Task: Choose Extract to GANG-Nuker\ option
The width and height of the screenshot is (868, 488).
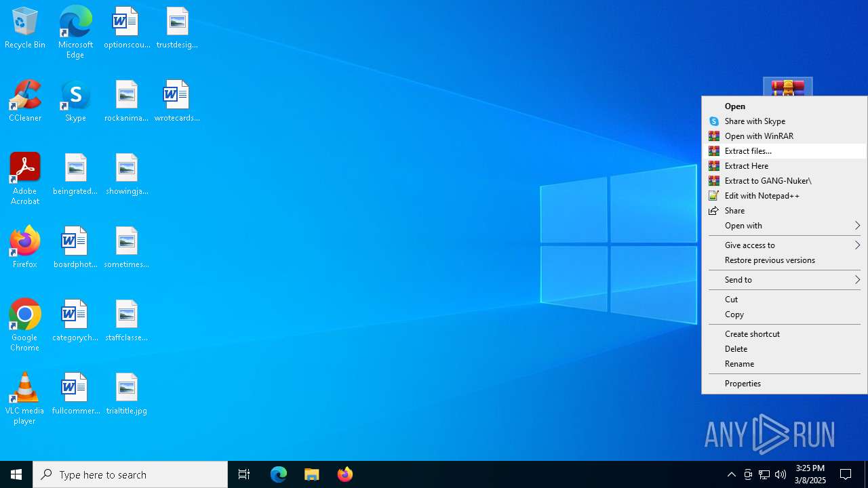Action: coord(785,181)
